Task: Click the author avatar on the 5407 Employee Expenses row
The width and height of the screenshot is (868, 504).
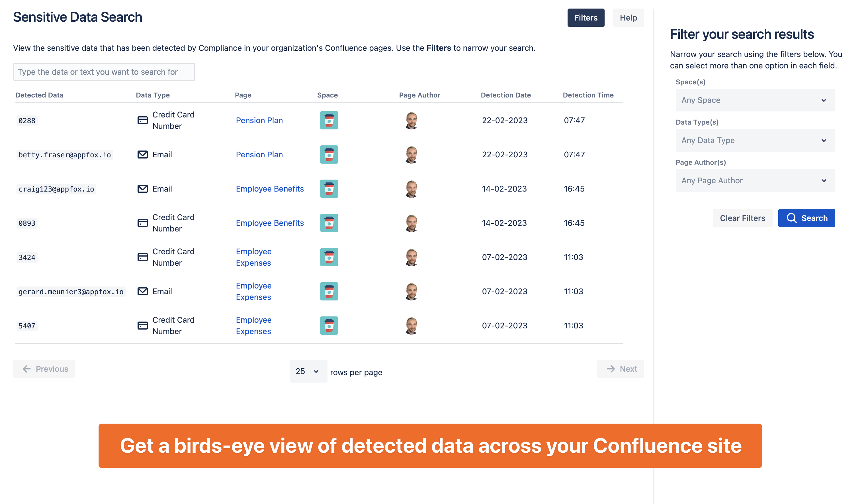Action: click(x=412, y=325)
